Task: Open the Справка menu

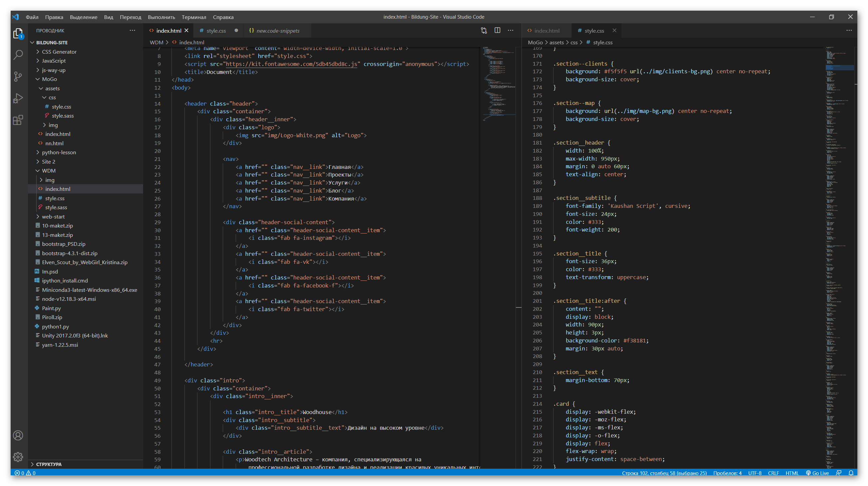Action: (223, 17)
